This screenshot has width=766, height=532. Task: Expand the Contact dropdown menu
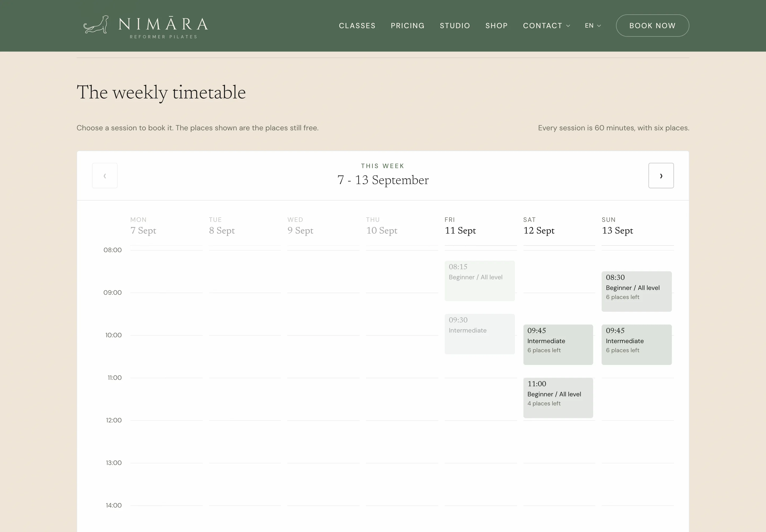coord(546,26)
